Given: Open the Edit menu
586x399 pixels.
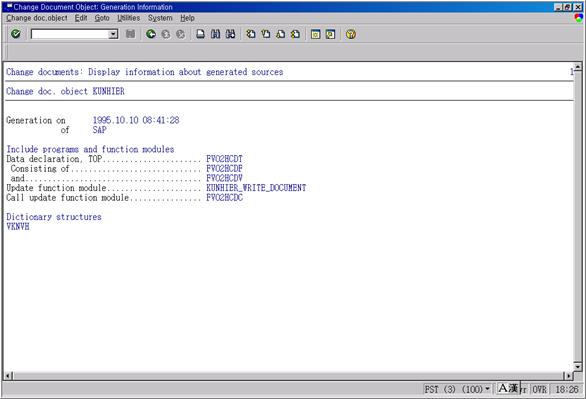Looking at the screenshot, I should (81, 18).
